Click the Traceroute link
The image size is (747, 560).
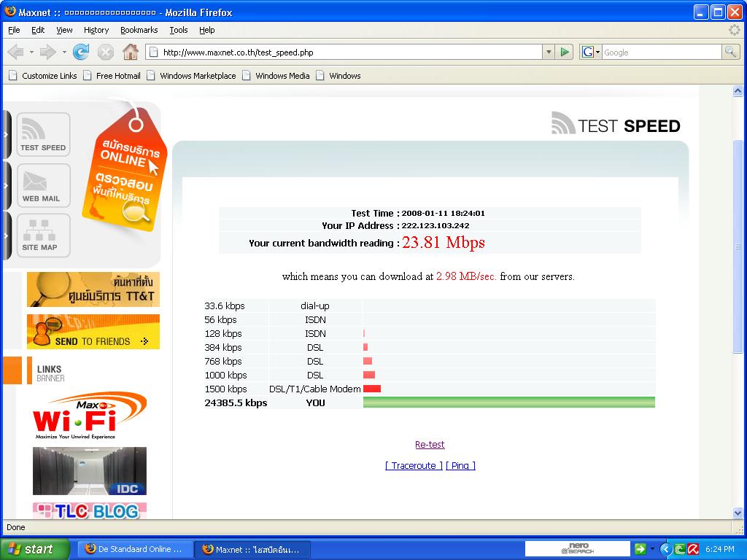pos(414,465)
